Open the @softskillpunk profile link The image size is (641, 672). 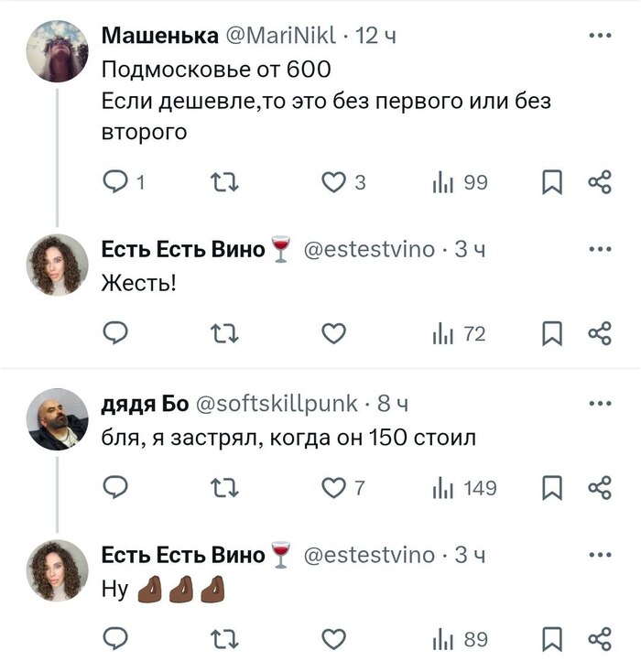tap(276, 404)
